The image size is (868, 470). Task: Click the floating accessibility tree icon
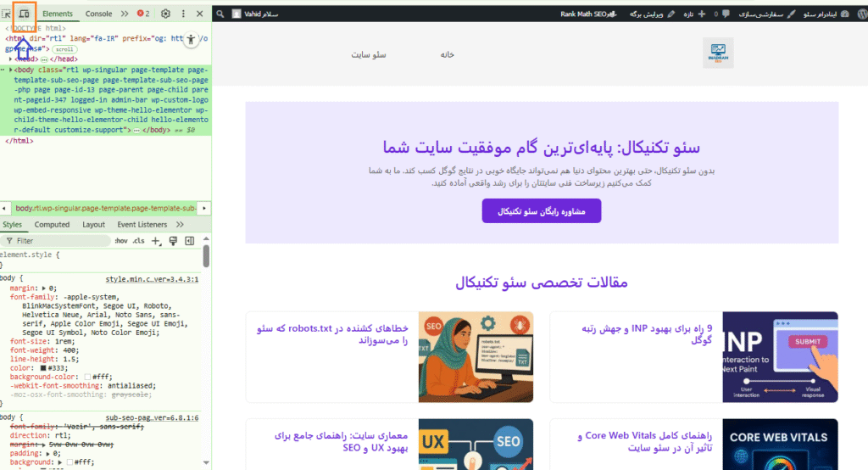point(191,39)
